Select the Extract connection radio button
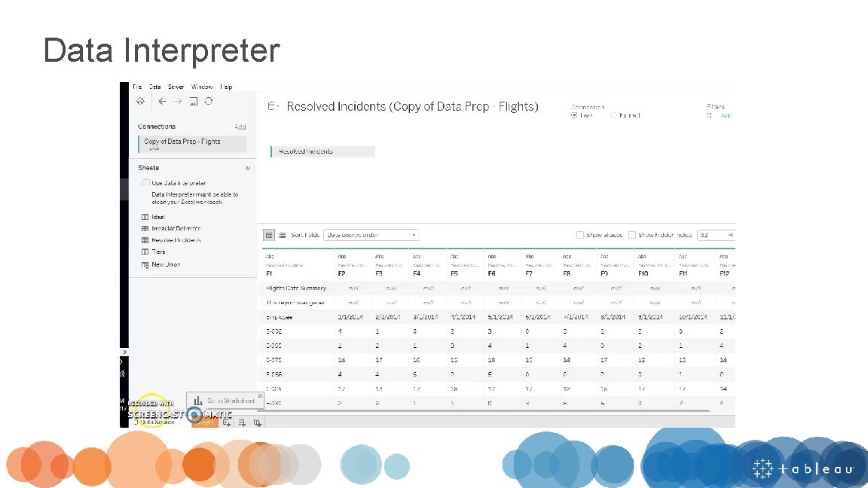Viewport: 868px width, 488px height. pyautogui.click(x=614, y=116)
